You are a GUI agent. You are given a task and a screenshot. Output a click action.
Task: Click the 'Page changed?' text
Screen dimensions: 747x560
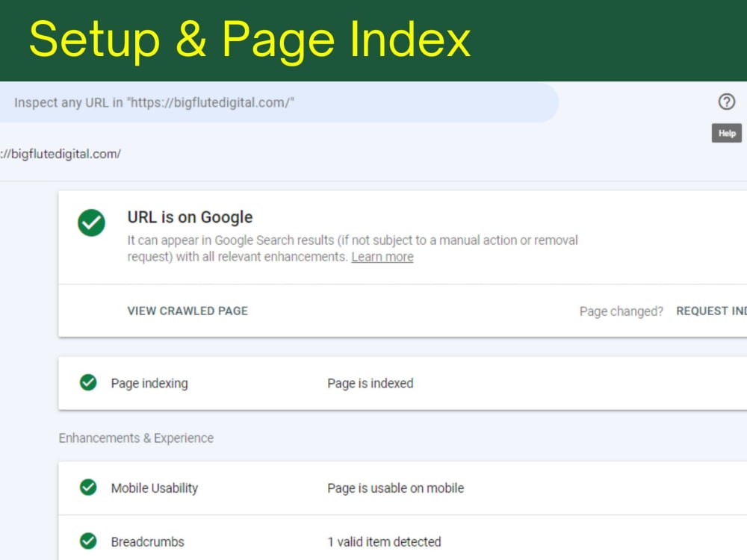tap(622, 311)
